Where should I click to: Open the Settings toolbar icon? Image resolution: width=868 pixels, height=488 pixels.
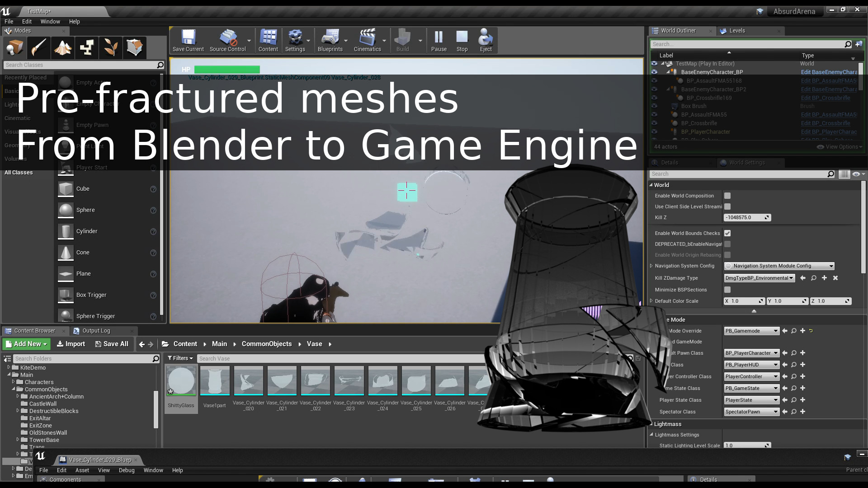pos(295,40)
